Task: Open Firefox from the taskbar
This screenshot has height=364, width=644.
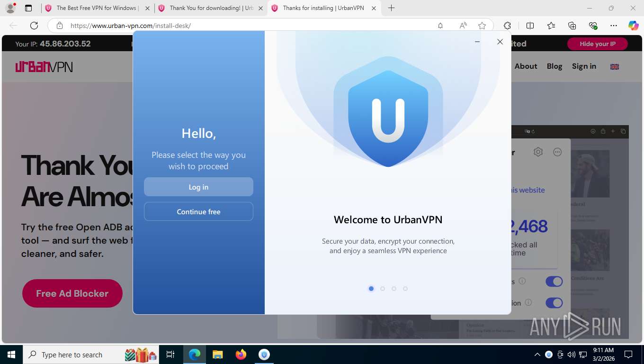Action: coord(241,355)
